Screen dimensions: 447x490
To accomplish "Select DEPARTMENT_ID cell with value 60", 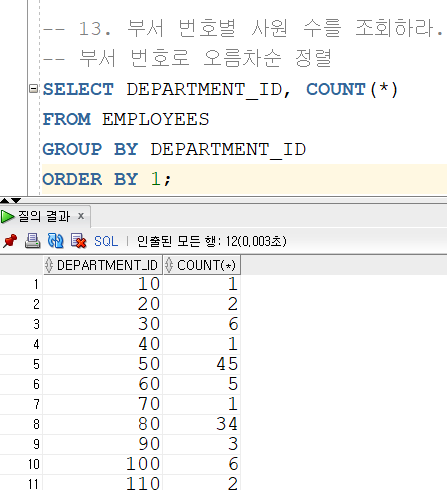I will [103, 384].
